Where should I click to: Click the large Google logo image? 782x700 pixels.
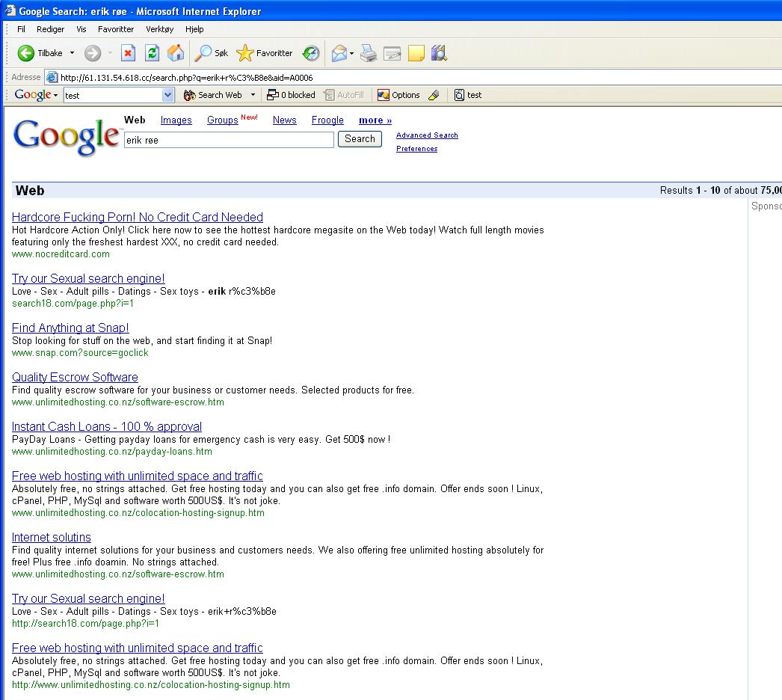[x=67, y=137]
